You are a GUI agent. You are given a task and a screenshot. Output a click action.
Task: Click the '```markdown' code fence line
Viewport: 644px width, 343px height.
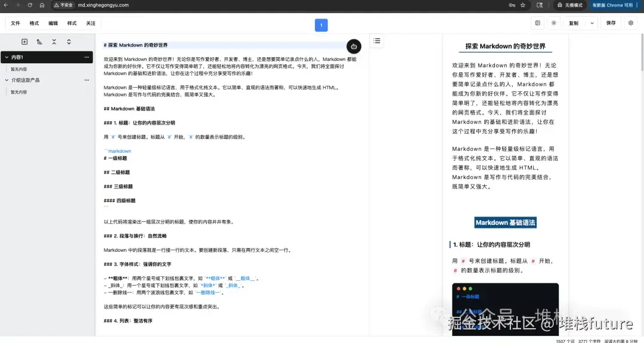117,151
